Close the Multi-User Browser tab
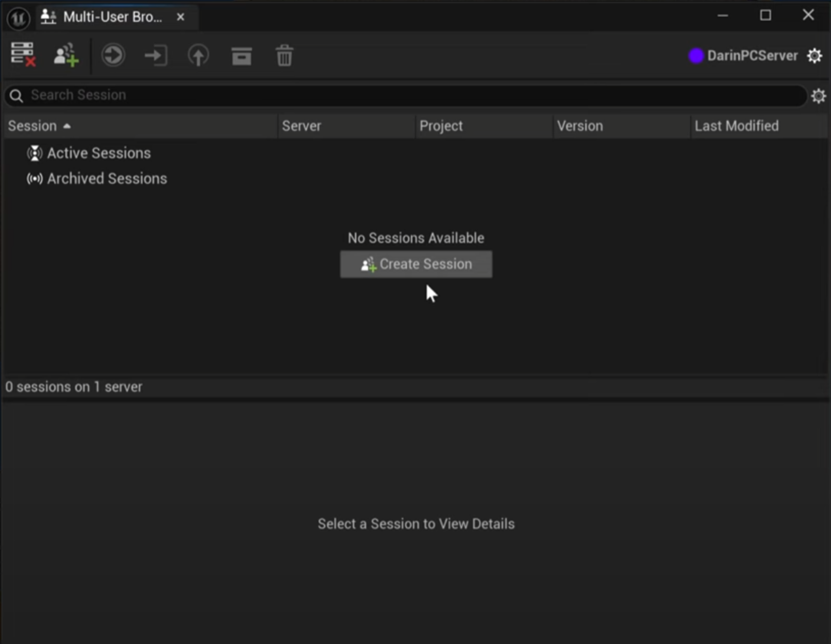 click(x=180, y=17)
